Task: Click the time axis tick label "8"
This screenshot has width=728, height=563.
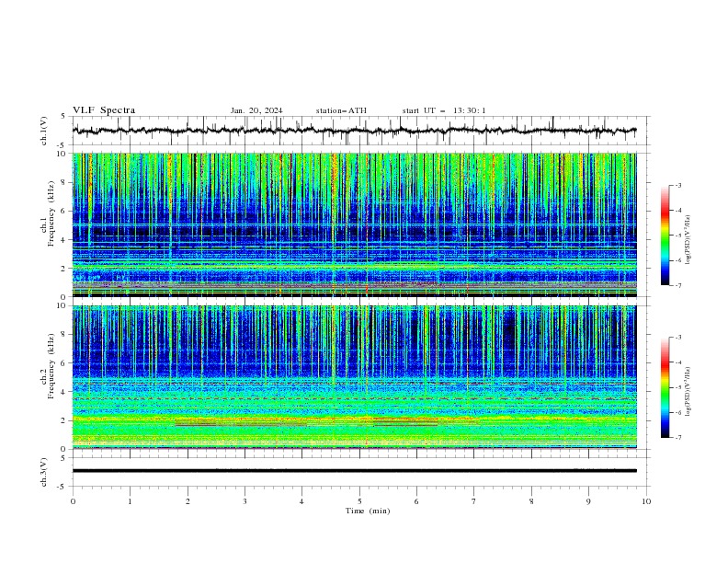Action: coord(531,501)
